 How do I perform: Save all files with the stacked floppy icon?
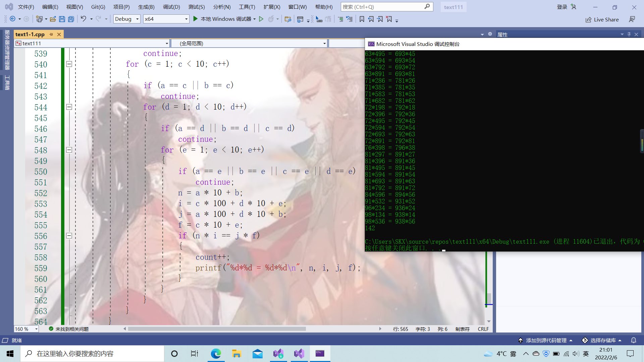(x=71, y=19)
